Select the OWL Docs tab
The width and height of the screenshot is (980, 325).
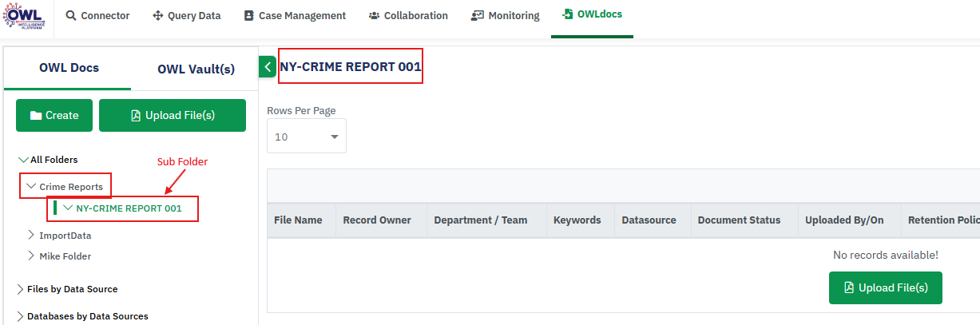click(69, 68)
